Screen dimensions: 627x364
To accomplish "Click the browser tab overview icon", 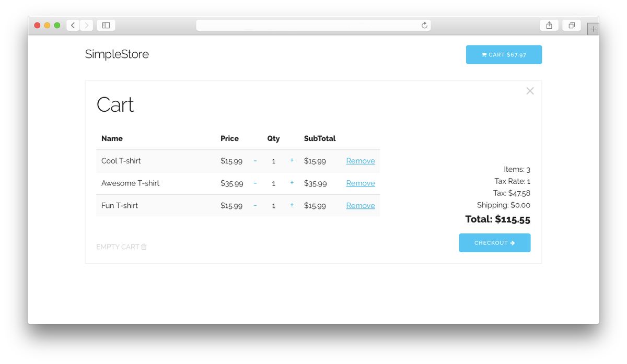I will pos(571,25).
